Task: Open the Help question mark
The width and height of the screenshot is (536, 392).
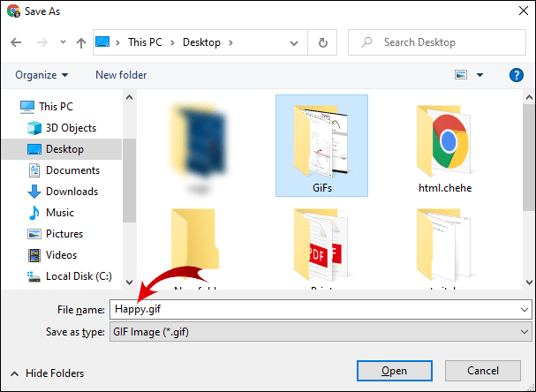Action: pyautogui.click(x=517, y=75)
